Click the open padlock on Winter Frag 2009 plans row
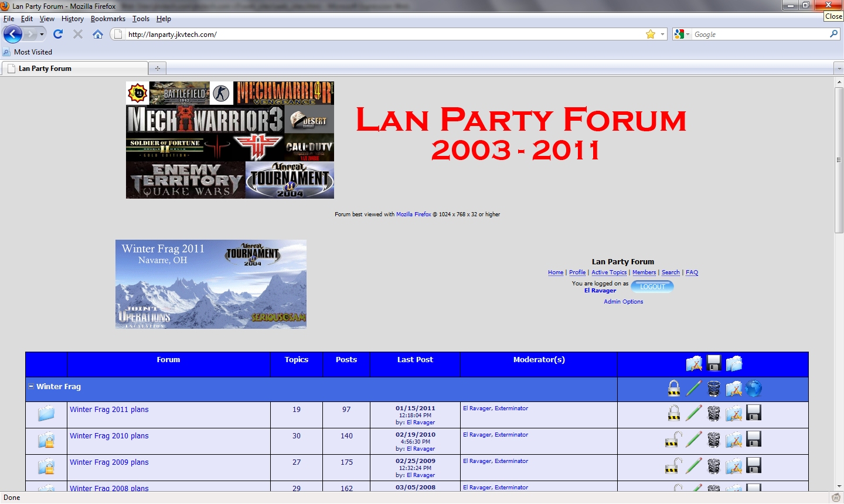 click(674, 466)
